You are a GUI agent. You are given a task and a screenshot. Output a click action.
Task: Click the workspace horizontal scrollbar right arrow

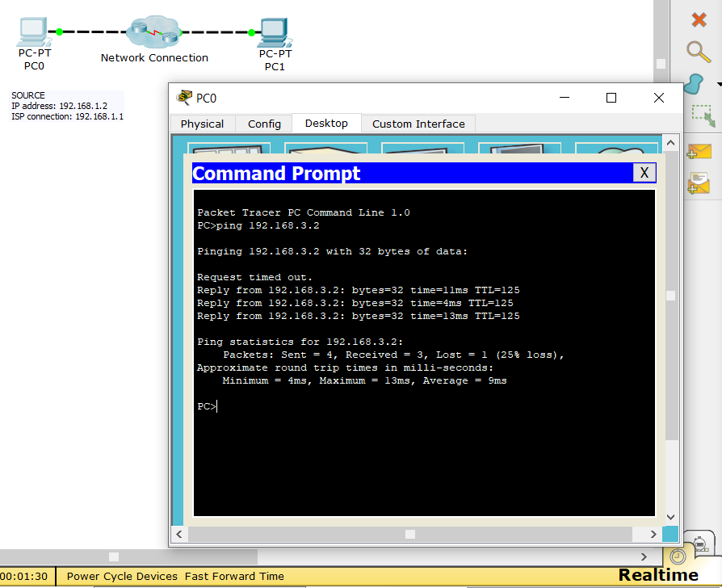click(644, 557)
